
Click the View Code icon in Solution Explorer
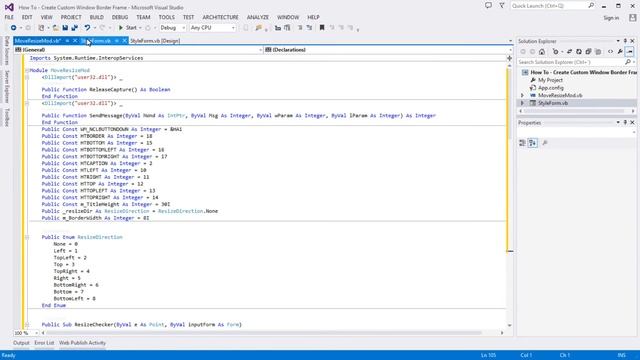coord(611,52)
